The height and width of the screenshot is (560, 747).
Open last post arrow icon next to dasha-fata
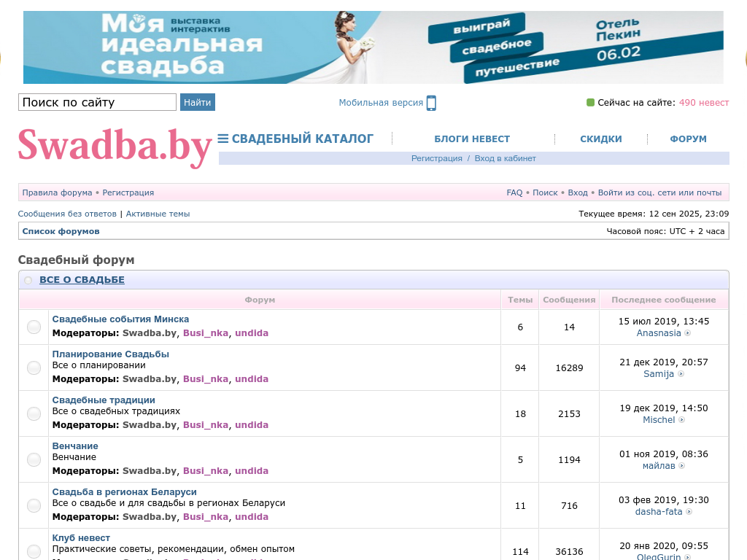(x=689, y=512)
